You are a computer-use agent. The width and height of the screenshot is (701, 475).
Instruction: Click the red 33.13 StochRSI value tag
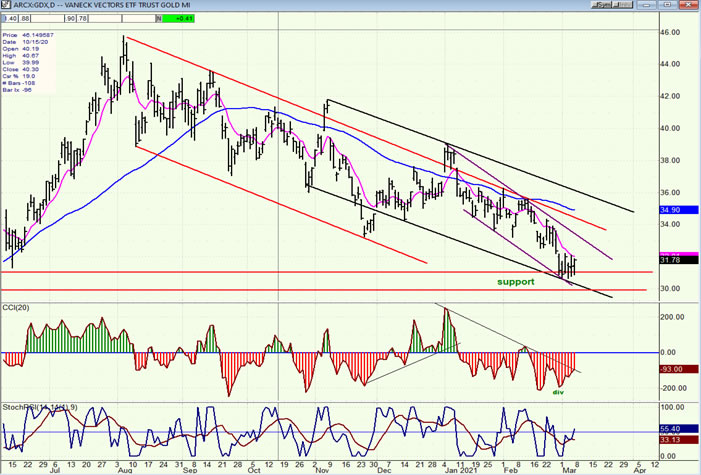pos(674,439)
